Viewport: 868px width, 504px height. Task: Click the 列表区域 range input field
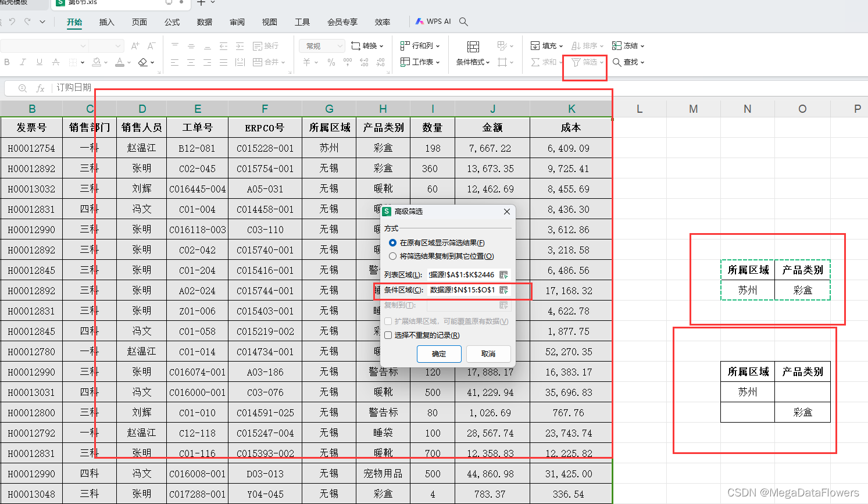point(463,274)
